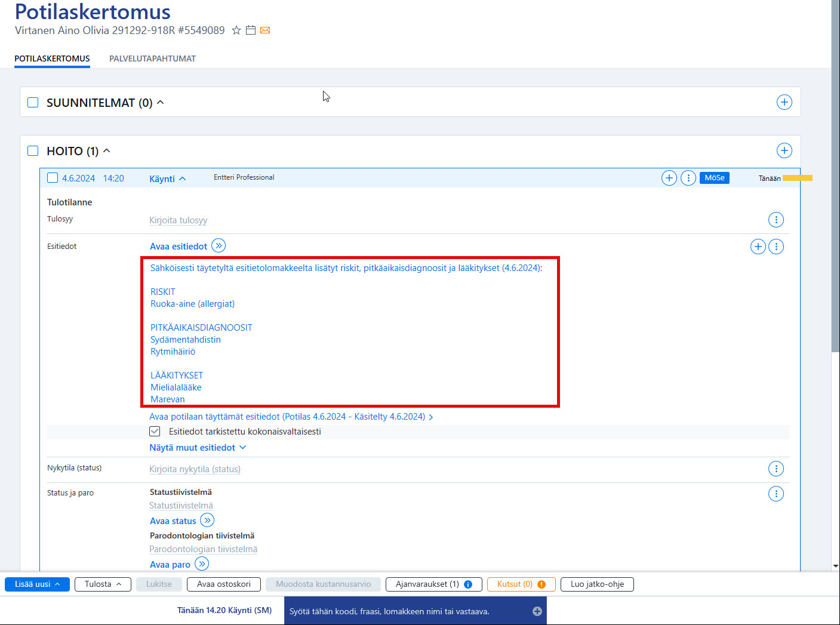The image size is (840, 625).
Task: Open Avaa esitiedot double-arrow icon
Action: pyautogui.click(x=219, y=246)
